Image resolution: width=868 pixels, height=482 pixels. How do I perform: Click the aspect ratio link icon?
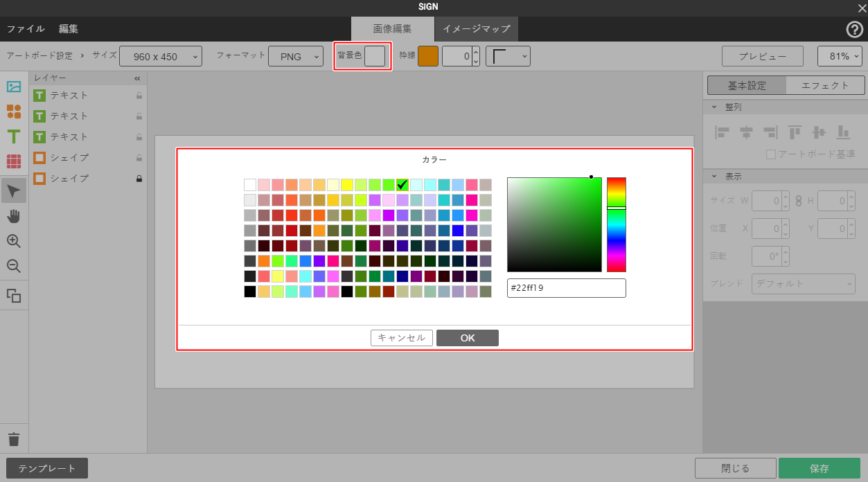coord(799,201)
